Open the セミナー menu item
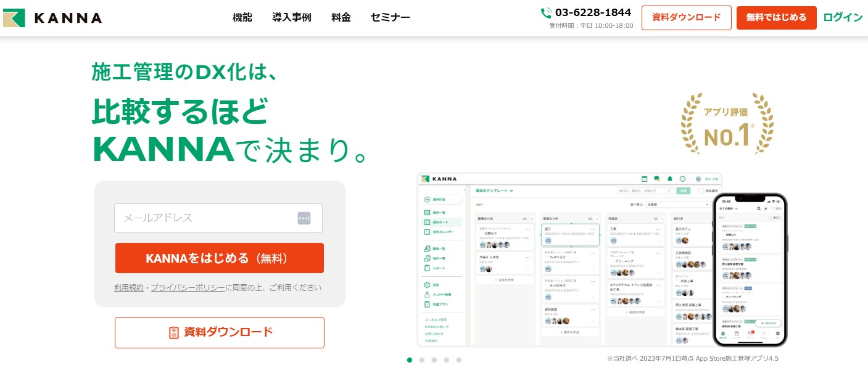Screen dimensions: 868x373 (391, 17)
